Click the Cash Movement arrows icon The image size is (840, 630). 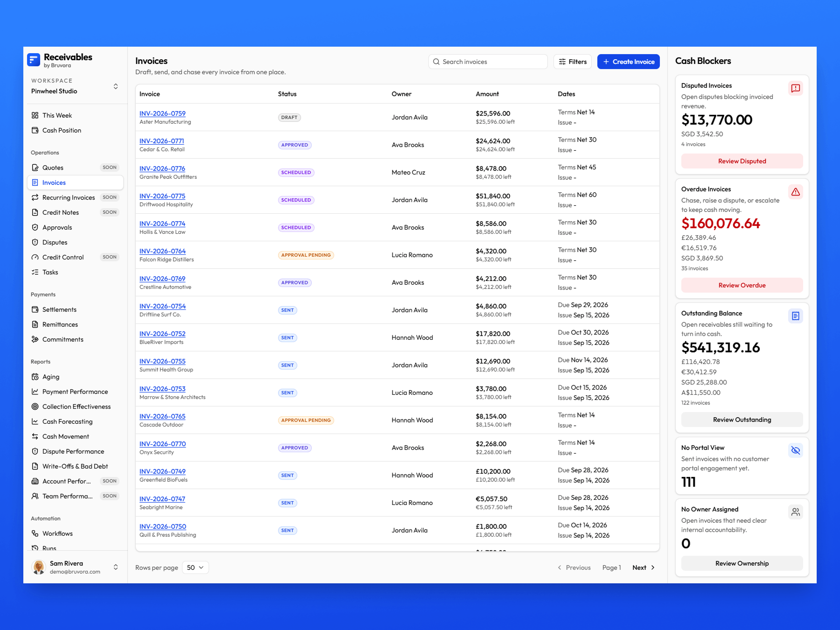coord(35,436)
